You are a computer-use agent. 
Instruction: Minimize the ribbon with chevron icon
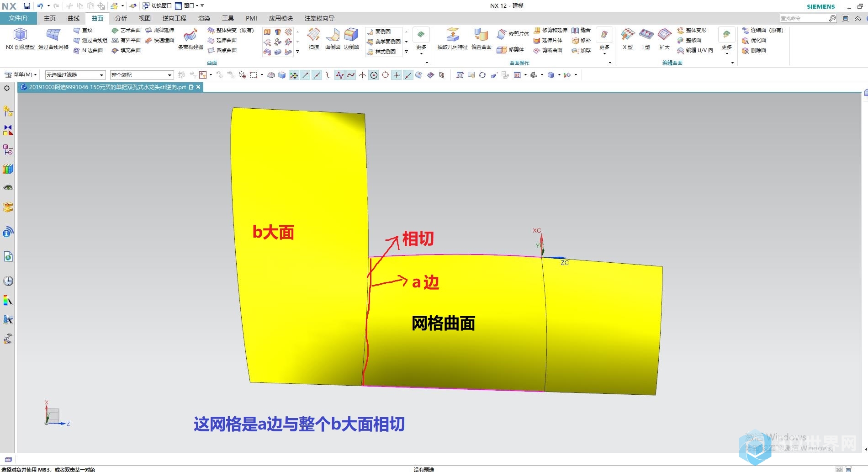point(858,18)
